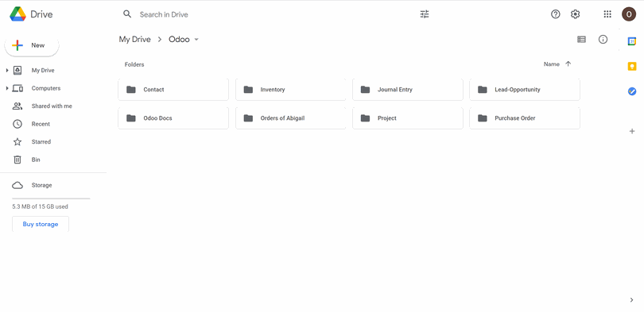Expand the Computers tree
This screenshot has width=644, height=312.
7,88
